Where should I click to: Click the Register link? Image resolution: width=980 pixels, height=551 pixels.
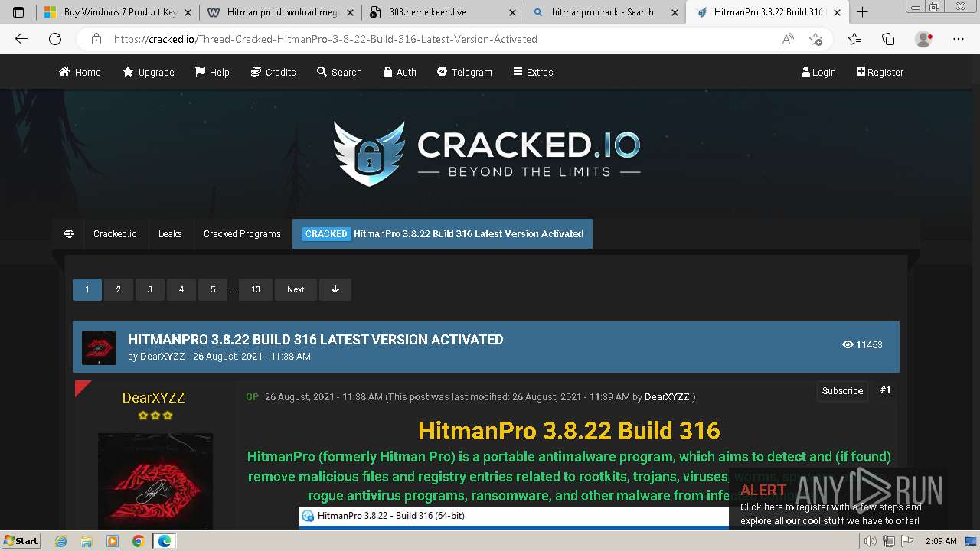click(x=880, y=72)
